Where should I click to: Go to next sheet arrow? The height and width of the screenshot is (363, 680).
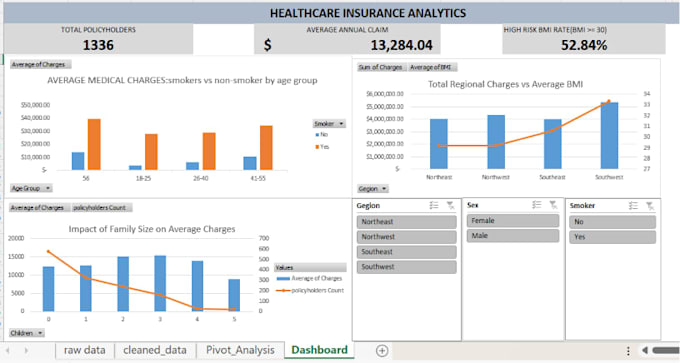[26, 350]
